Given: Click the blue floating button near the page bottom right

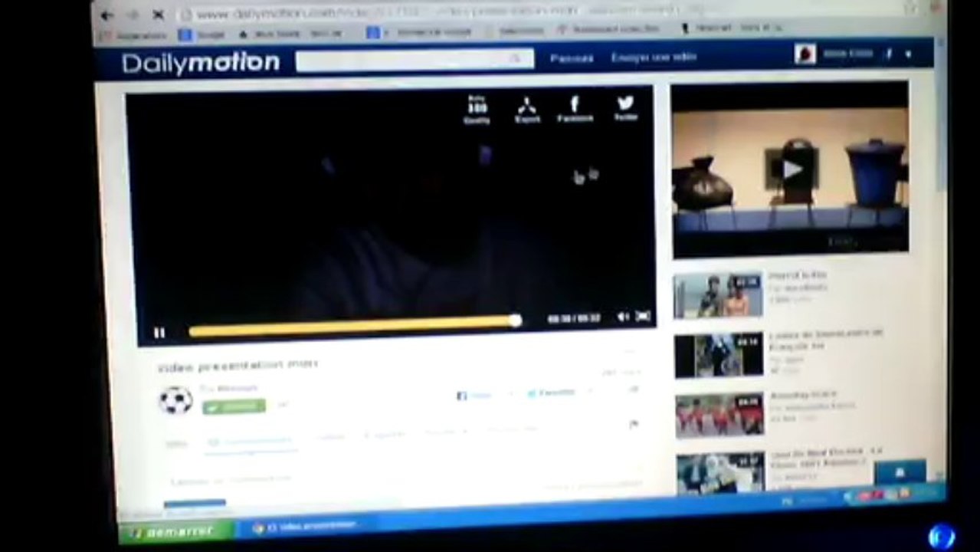Looking at the screenshot, I should pyautogui.click(x=900, y=472).
